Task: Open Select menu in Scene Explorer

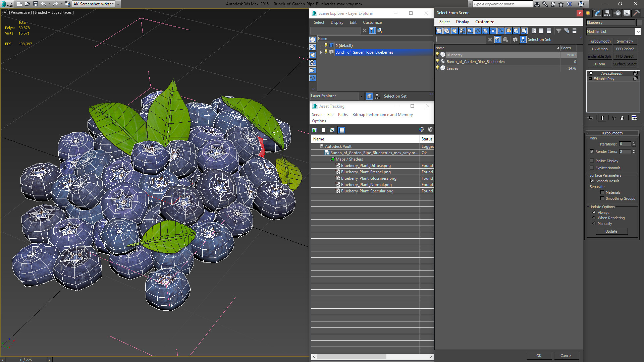Action: 319,22
